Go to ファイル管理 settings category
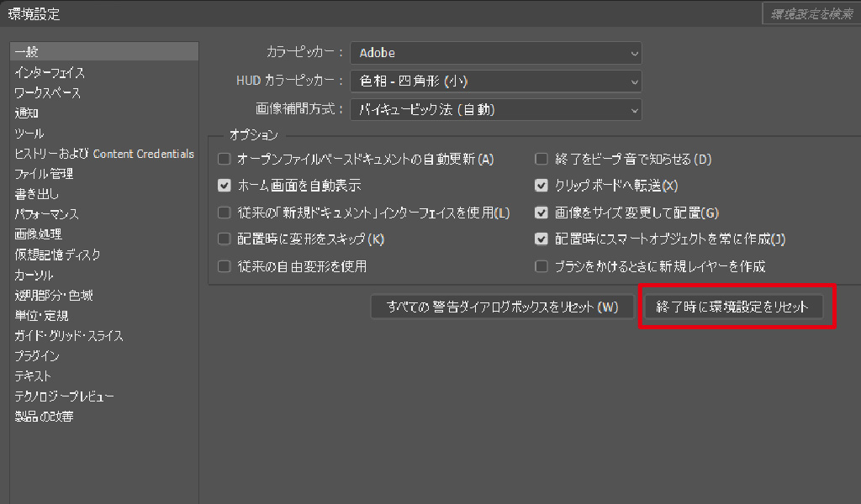 (x=44, y=174)
